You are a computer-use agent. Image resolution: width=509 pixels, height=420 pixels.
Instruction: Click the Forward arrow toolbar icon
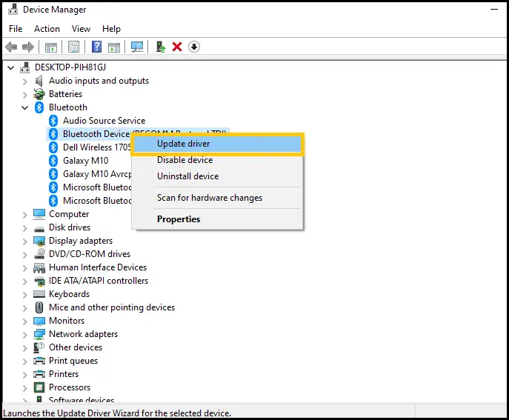(28, 47)
